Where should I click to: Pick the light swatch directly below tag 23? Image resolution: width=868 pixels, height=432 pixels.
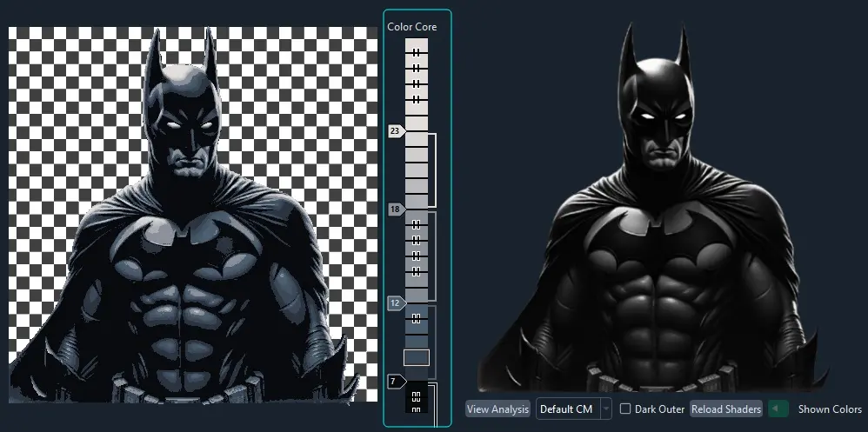pos(417,139)
